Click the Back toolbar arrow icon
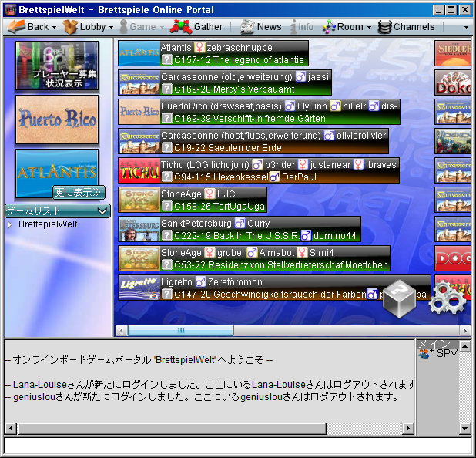Image resolution: width=476 pixels, height=458 pixels. point(16,27)
